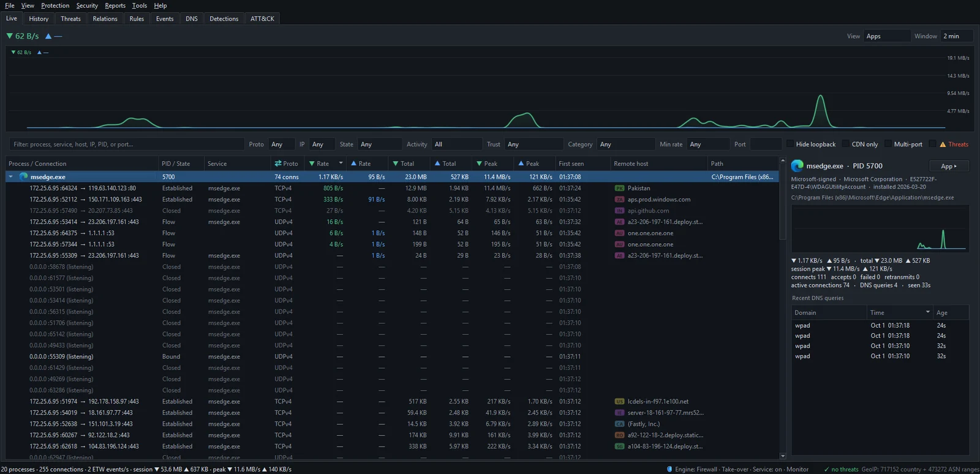Screen dimensions: 980x474
Task: Collapse the msedge.exe process tree row
Action: point(10,177)
